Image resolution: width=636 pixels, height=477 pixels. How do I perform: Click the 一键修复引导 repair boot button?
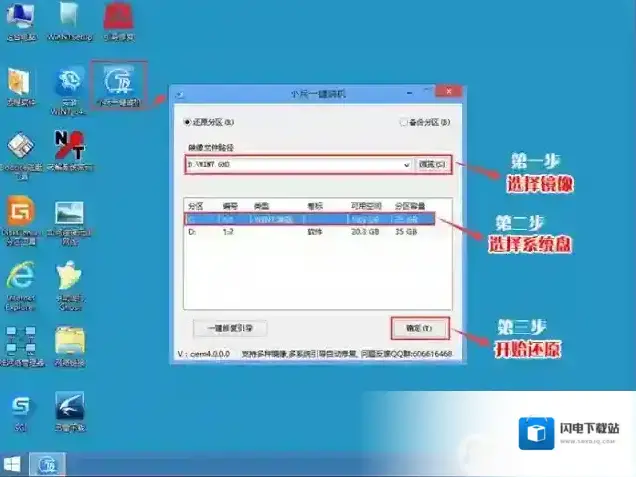point(229,327)
